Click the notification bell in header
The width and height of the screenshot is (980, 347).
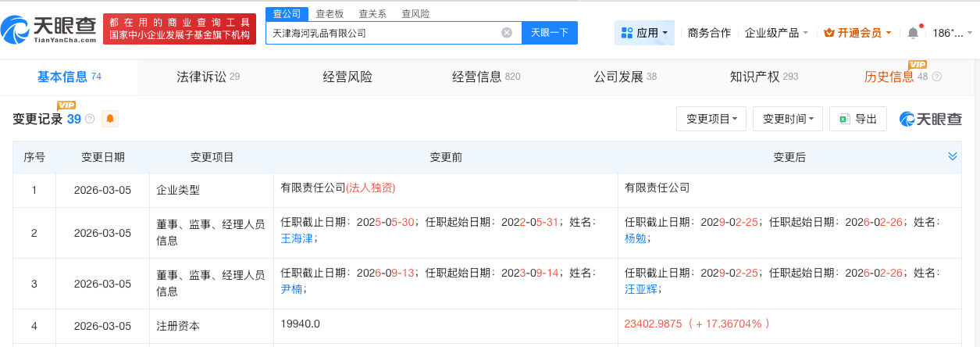pos(913,33)
